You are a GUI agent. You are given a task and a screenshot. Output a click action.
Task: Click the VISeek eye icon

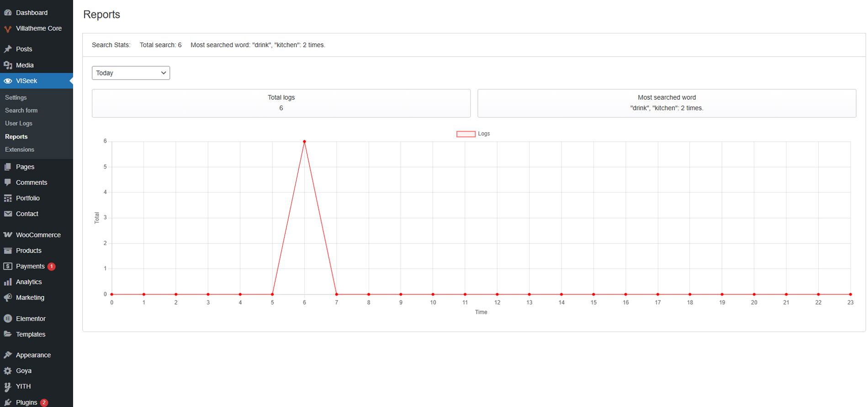tap(8, 81)
